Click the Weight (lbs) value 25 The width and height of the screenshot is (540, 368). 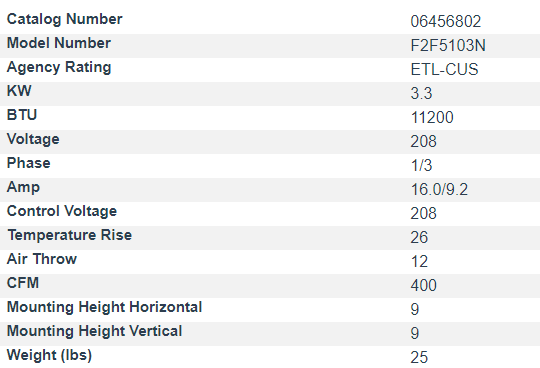pos(419,357)
